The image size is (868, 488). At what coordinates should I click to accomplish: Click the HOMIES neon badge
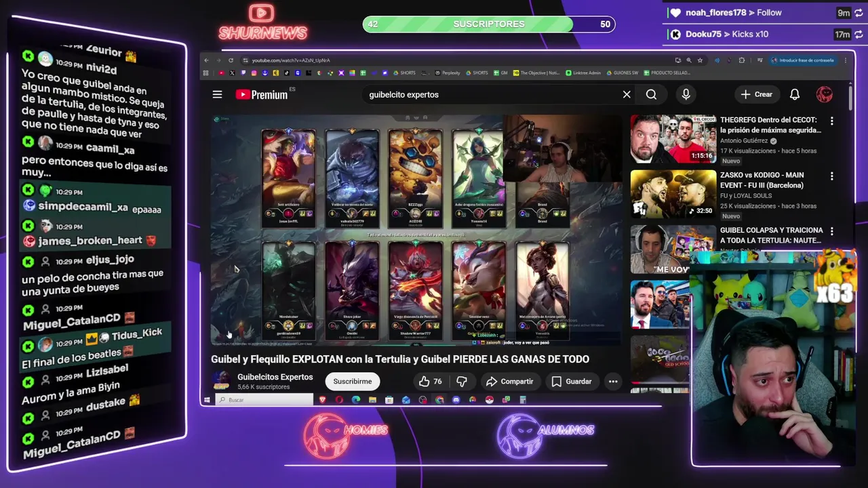point(344,434)
